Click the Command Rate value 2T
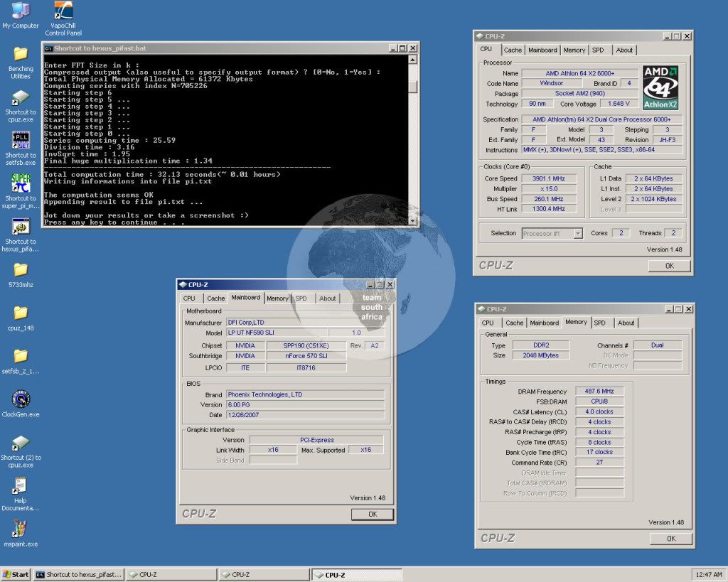This screenshot has width=728, height=582. [x=599, y=462]
